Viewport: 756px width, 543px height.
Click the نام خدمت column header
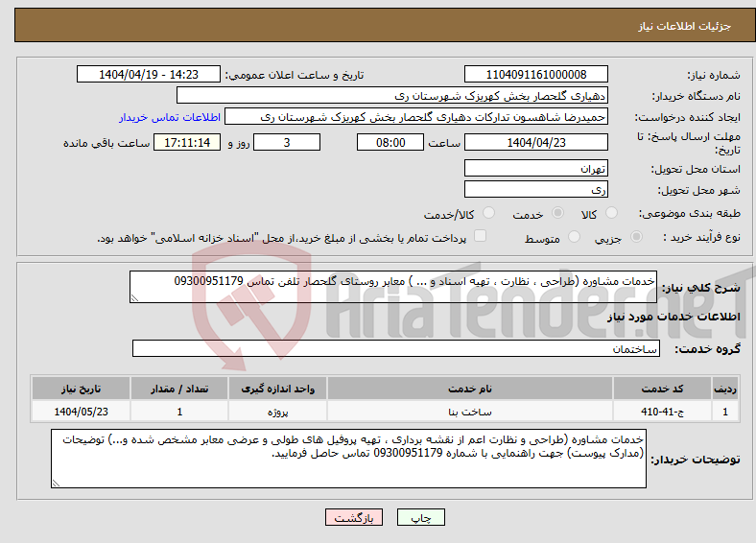[469, 389]
